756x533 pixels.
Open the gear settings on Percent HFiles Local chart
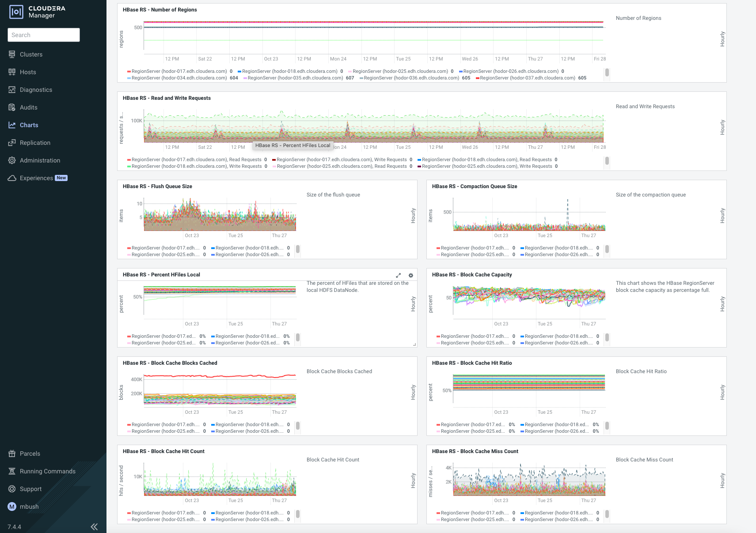point(411,275)
